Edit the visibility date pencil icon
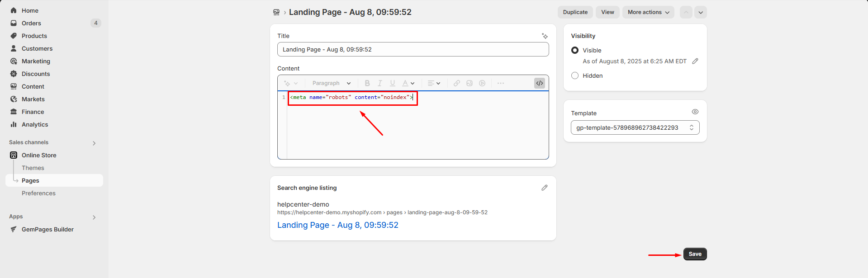This screenshot has height=278, width=868. click(695, 61)
